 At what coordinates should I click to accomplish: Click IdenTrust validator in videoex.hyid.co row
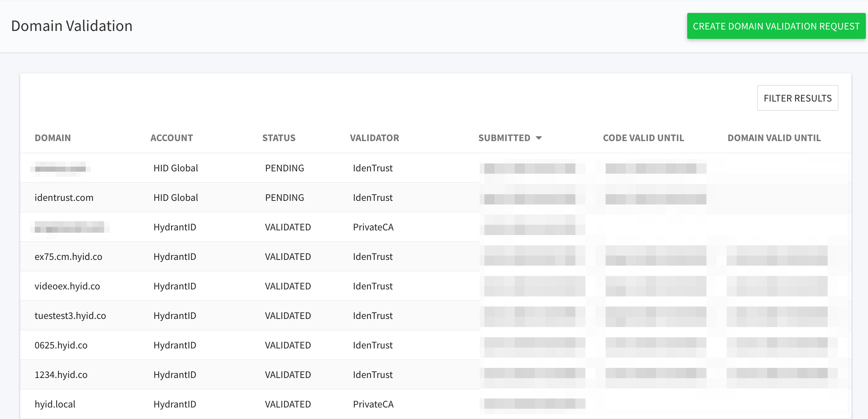click(373, 286)
